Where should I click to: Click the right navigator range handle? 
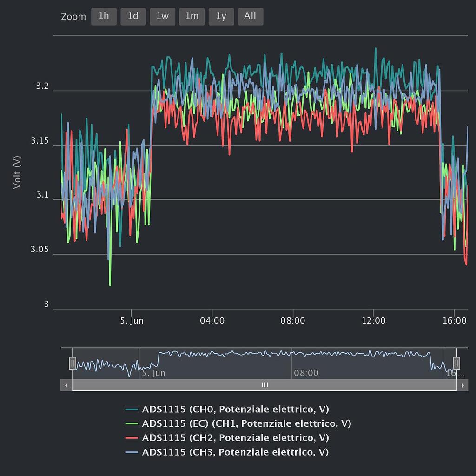click(x=456, y=363)
